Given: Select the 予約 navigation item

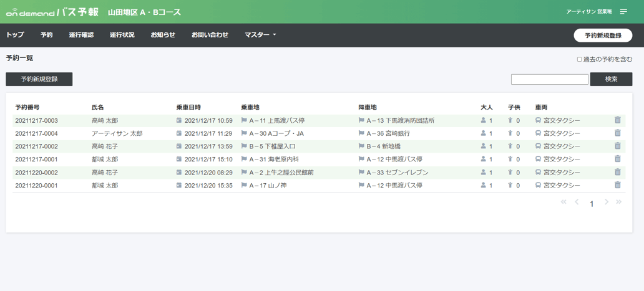Looking at the screenshot, I should click(x=46, y=35).
